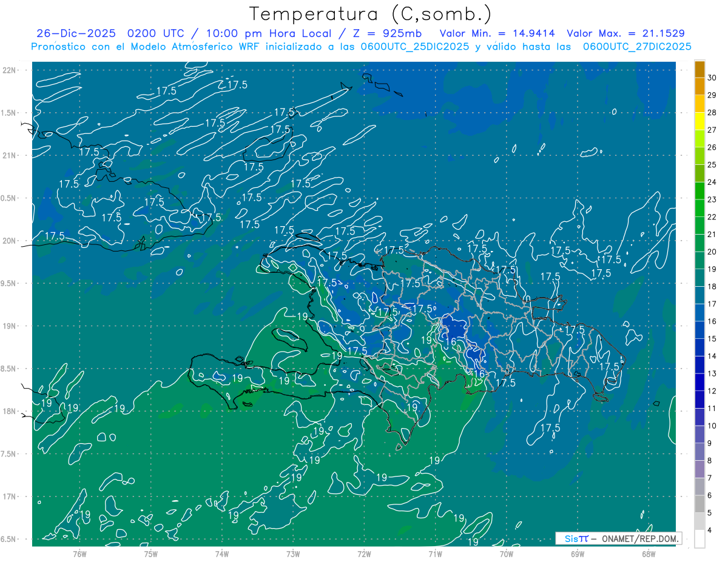The width and height of the screenshot is (728, 562).
Task: Click the '70W' longitude axis label
Action: click(507, 554)
